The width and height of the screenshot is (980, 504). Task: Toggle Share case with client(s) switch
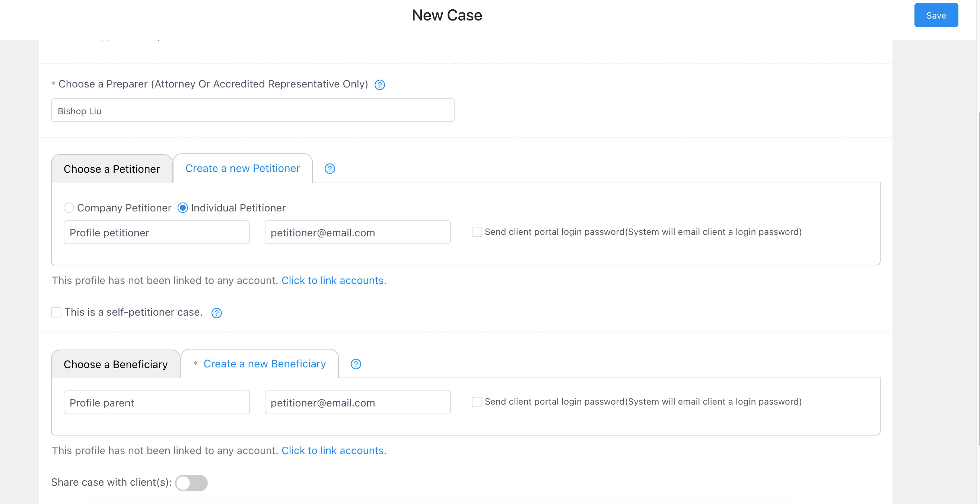click(x=191, y=483)
